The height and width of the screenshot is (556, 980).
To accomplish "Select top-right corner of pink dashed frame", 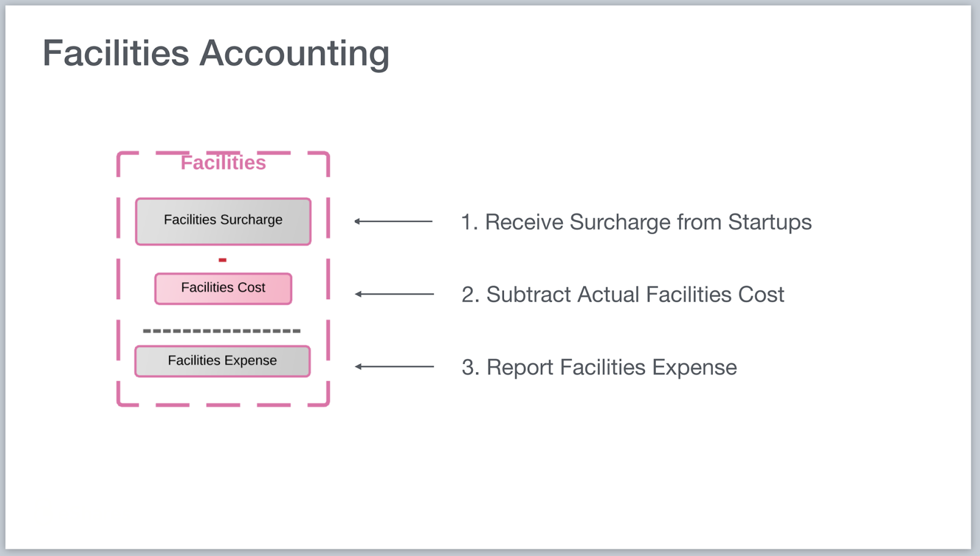I will point(327,155).
